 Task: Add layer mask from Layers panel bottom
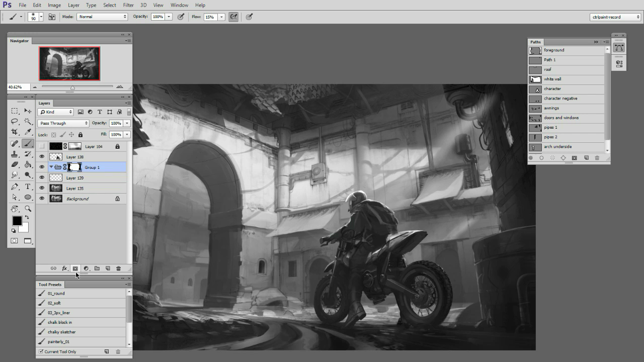click(75, 268)
